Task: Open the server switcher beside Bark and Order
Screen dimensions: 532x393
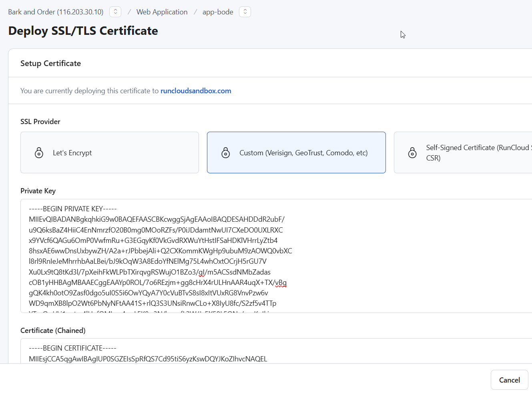Action: (x=115, y=12)
